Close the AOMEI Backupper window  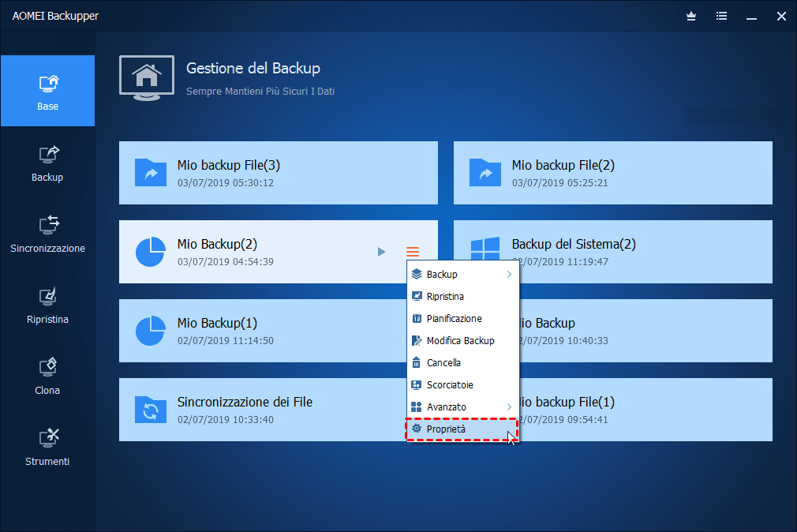782,17
